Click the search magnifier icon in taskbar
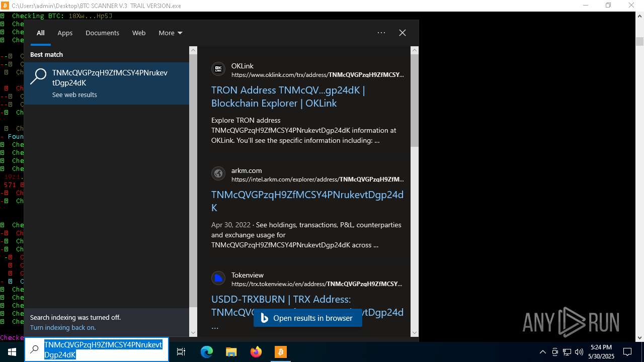 click(x=34, y=350)
